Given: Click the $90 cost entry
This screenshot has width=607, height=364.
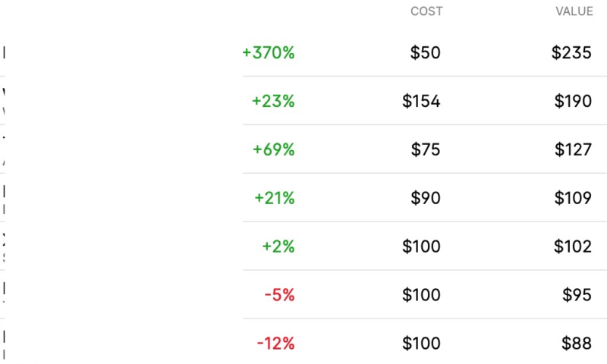Looking at the screenshot, I should [426, 198].
